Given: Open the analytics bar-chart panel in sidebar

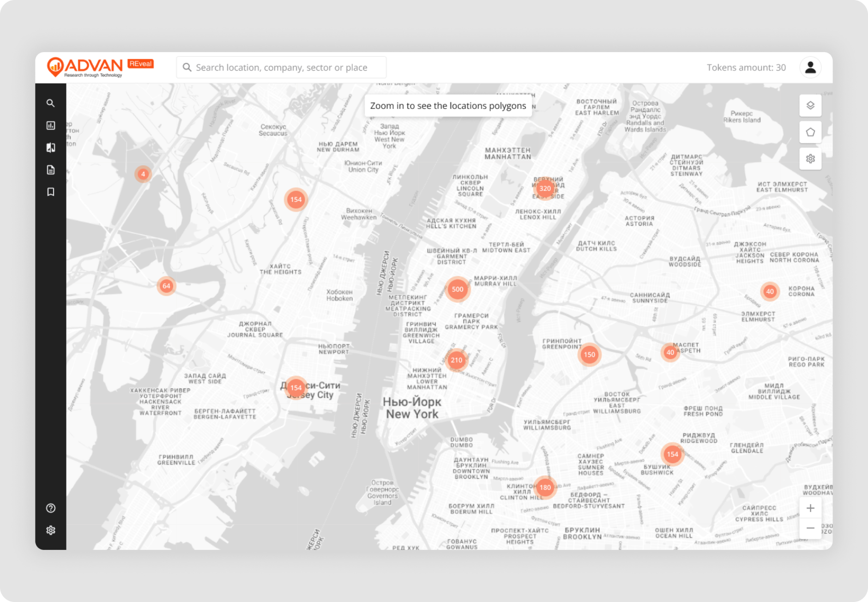Looking at the screenshot, I should [x=51, y=125].
